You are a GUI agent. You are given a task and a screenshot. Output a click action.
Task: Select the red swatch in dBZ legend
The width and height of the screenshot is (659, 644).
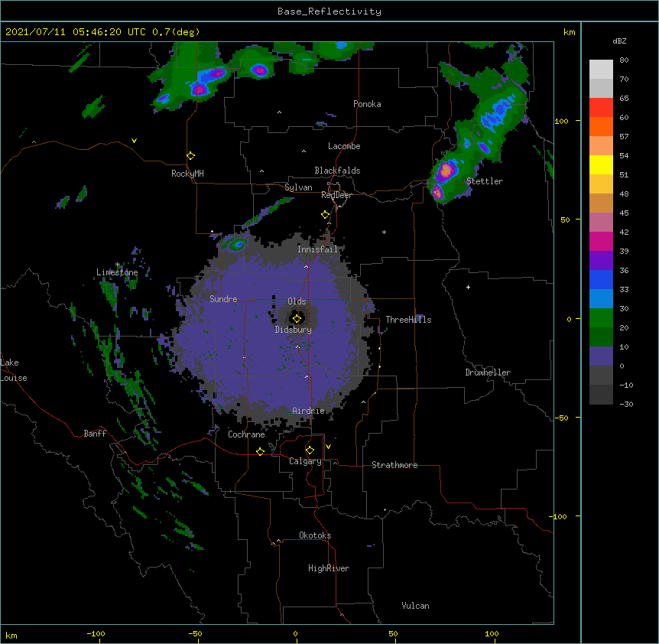601,108
